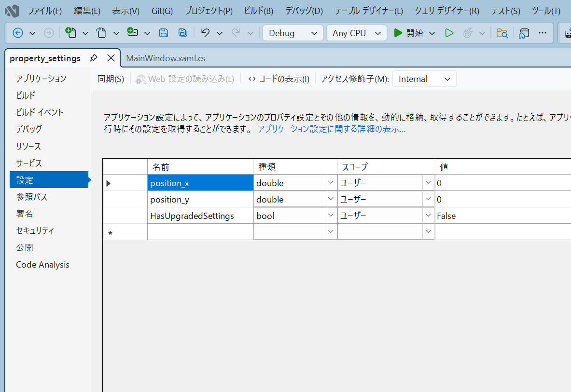This screenshot has height=392, width=571.
Task: Select リソース page in sidebar
Action: click(28, 146)
